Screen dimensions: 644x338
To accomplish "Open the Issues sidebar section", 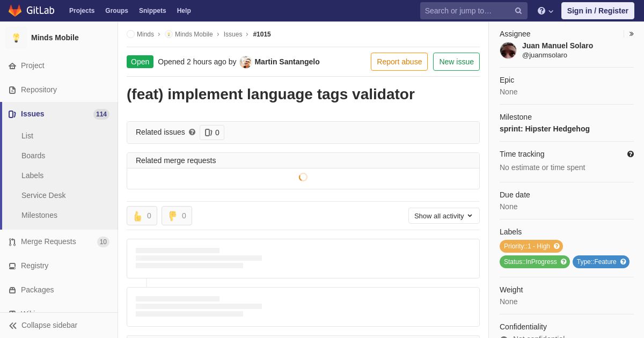I will click(59, 114).
